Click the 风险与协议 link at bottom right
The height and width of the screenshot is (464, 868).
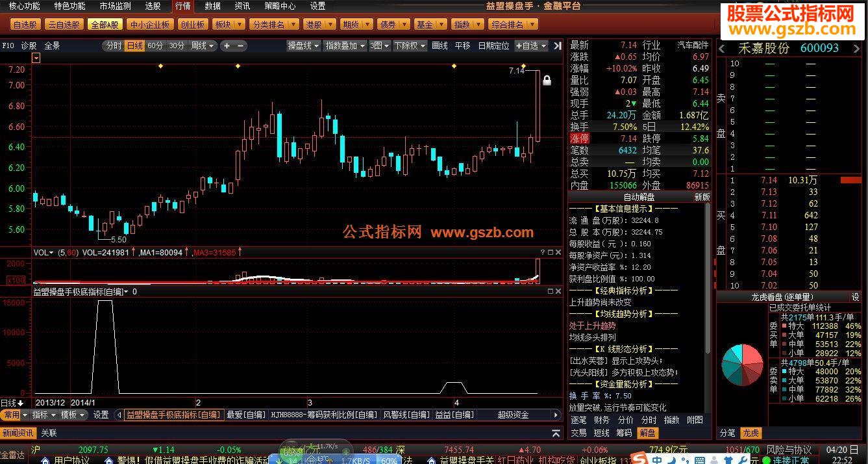pyautogui.click(x=790, y=450)
